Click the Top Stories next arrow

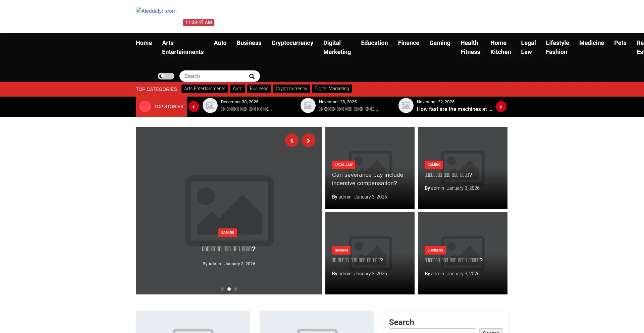501,107
